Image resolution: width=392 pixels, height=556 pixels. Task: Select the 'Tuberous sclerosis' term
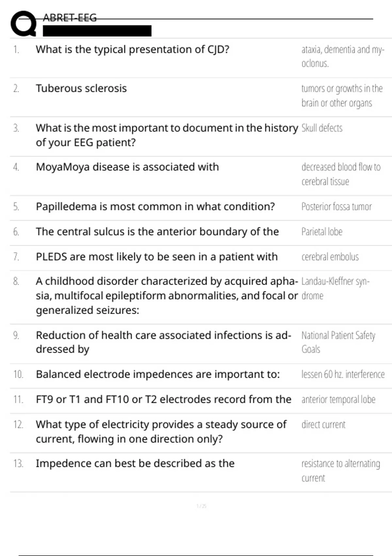(x=81, y=88)
